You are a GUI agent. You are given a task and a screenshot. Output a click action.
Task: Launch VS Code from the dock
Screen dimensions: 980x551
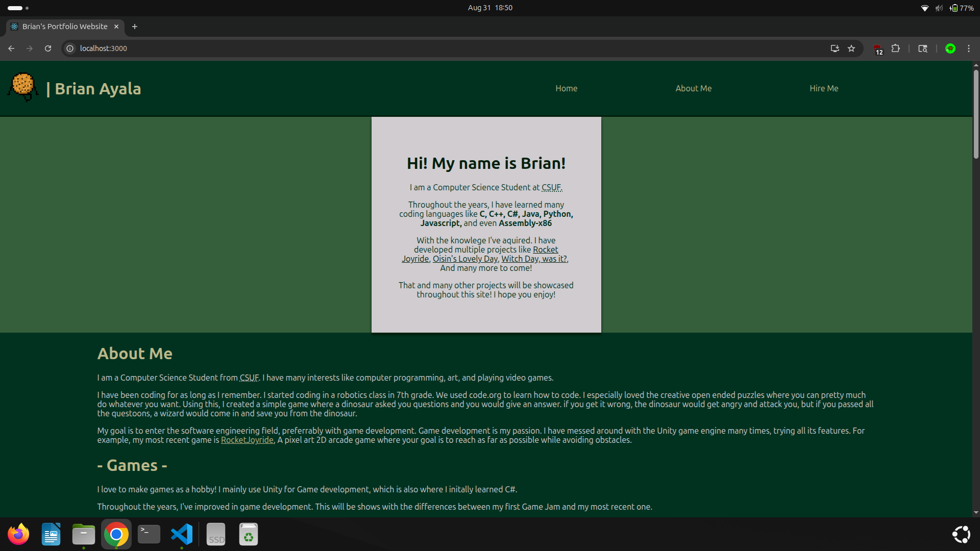181,534
